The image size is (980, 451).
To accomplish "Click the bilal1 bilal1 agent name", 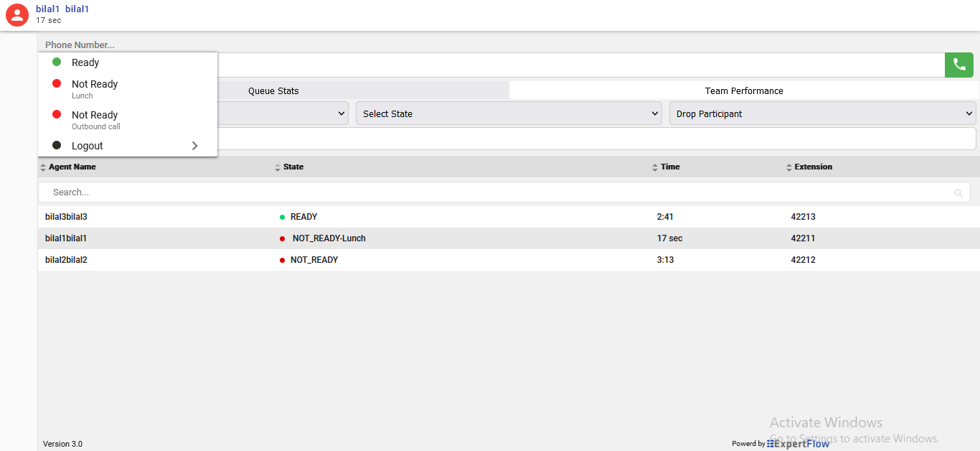I will pos(62,9).
